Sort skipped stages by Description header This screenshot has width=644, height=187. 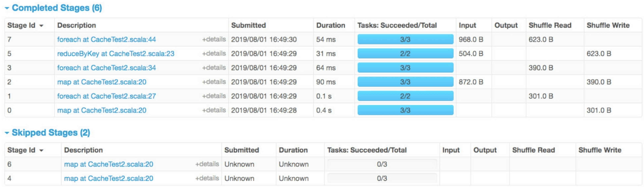tap(84, 150)
